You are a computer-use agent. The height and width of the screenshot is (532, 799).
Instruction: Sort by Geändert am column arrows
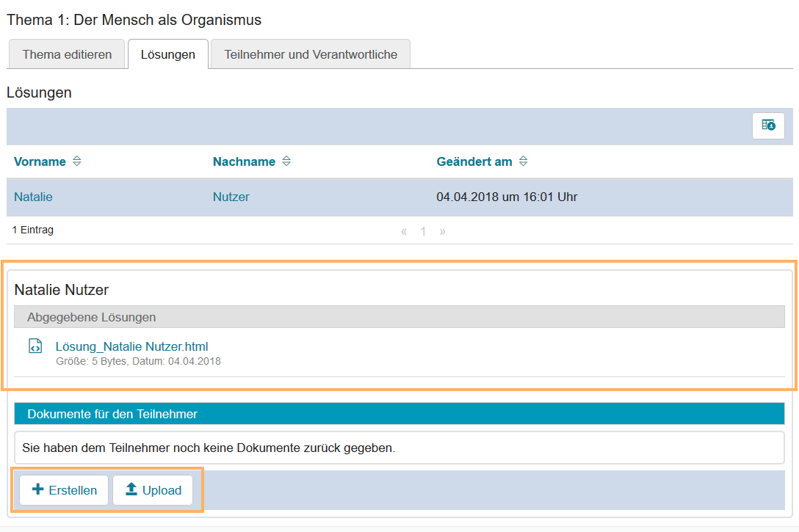(x=524, y=161)
